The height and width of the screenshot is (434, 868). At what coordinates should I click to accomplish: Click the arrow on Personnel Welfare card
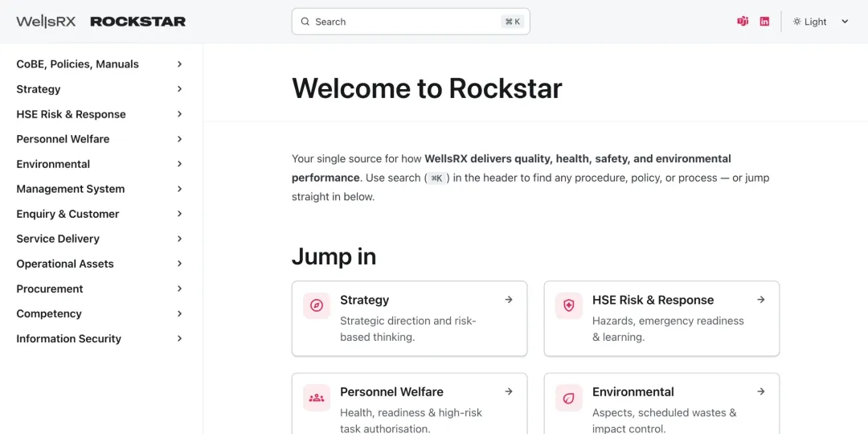pyautogui.click(x=509, y=391)
